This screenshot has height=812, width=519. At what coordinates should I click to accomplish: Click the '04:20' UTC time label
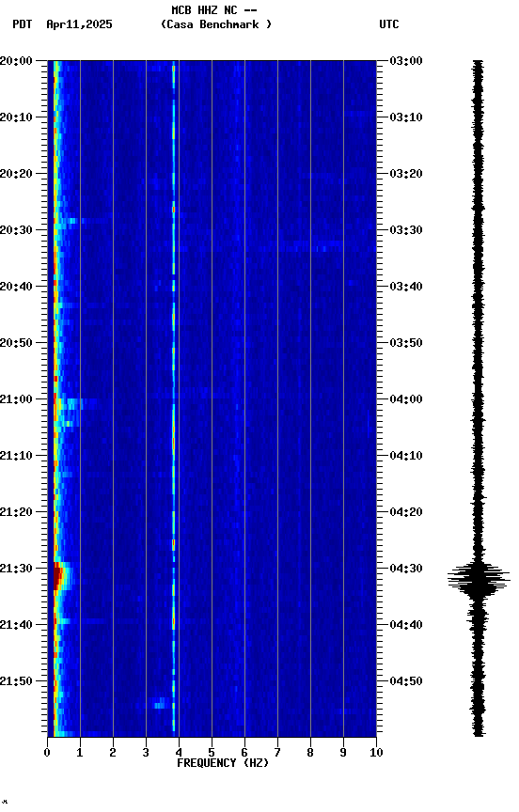(x=406, y=512)
